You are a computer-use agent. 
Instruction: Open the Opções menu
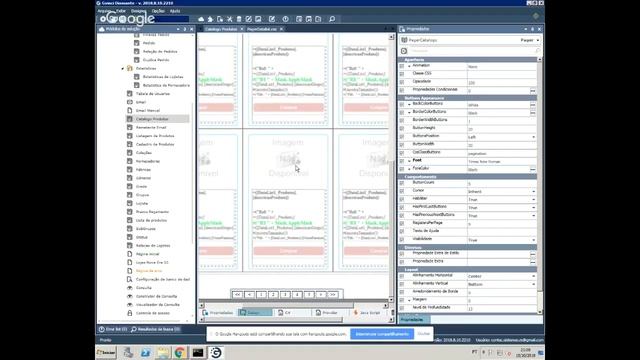tap(158, 11)
